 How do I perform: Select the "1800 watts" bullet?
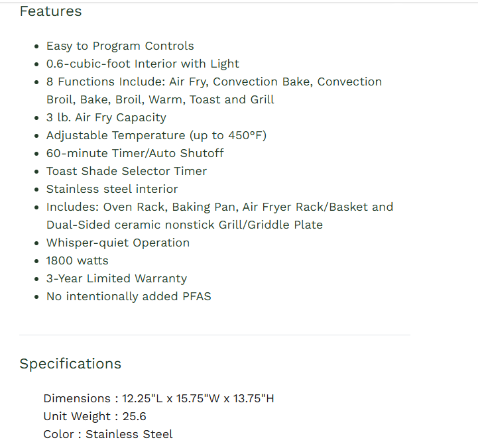[x=77, y=260]
